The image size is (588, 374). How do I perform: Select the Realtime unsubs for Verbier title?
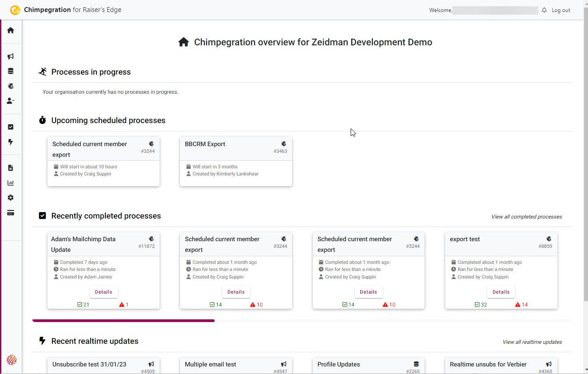click(x=488, y=364)
